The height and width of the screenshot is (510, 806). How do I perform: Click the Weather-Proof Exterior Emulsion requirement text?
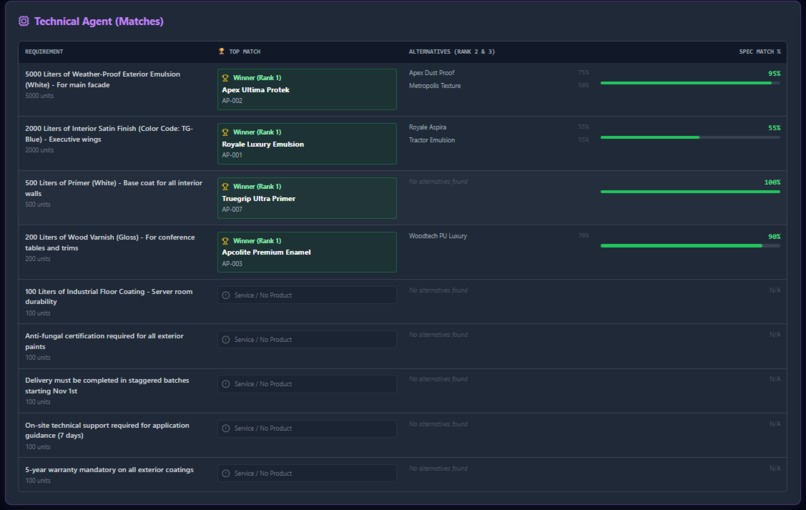pos(103,79)
